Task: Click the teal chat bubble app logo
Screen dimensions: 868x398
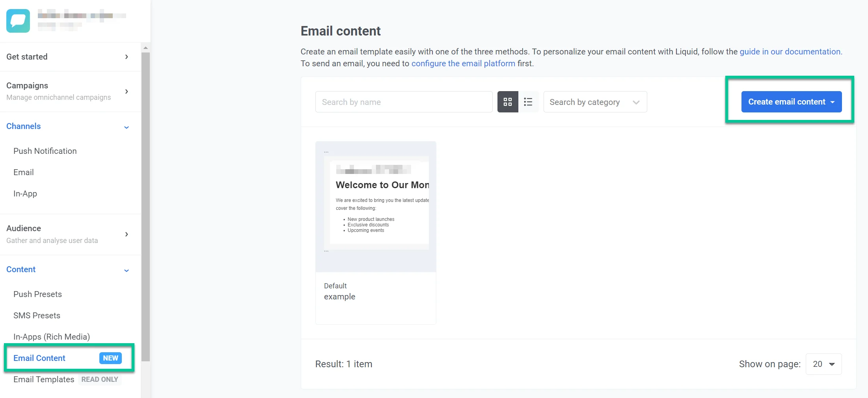Action: pyautogui.click(x=17, y=21)
